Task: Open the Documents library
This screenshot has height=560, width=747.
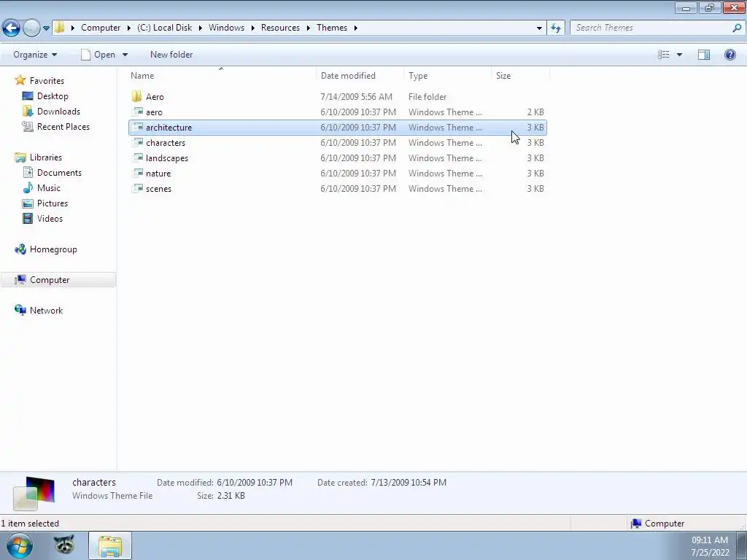Action: click(x=59, y=172)
